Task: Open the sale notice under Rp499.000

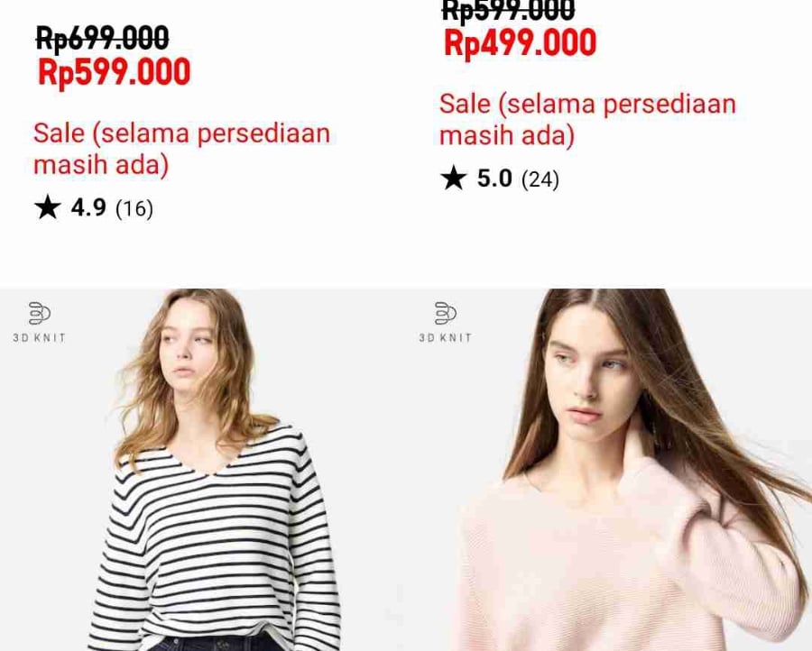Action: (587, 120)
